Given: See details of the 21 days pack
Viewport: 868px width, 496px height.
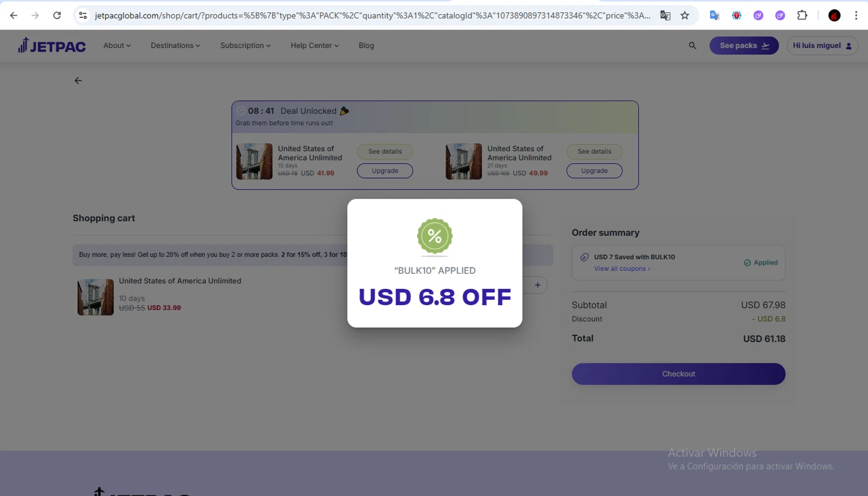Looking at the screenshot, I should tap(594, 152).
